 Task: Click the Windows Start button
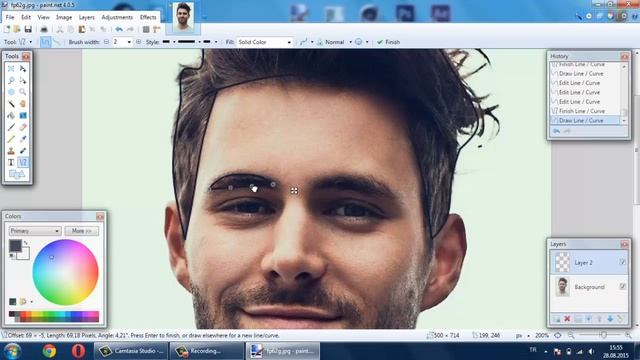click(x=12, y=351)
